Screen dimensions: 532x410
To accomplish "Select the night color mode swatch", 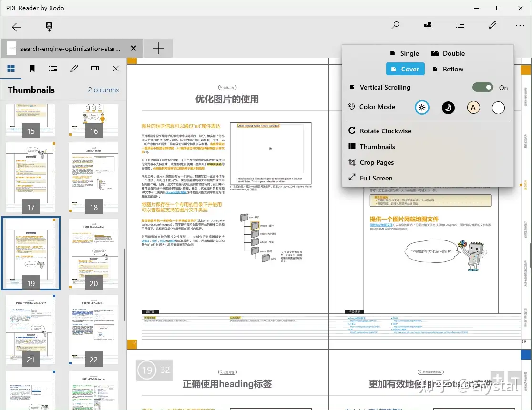I will point(448,108).
